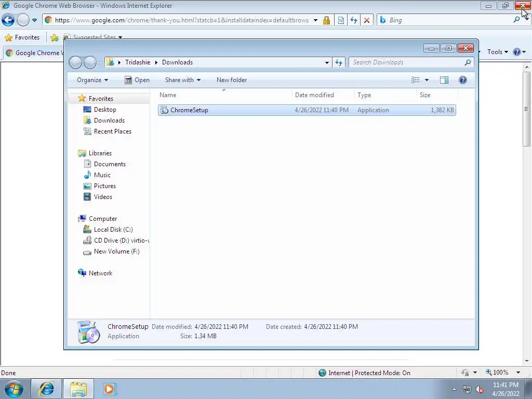
Task: Open Desktop in navigation pane
Action: click(x=105, y=110)
